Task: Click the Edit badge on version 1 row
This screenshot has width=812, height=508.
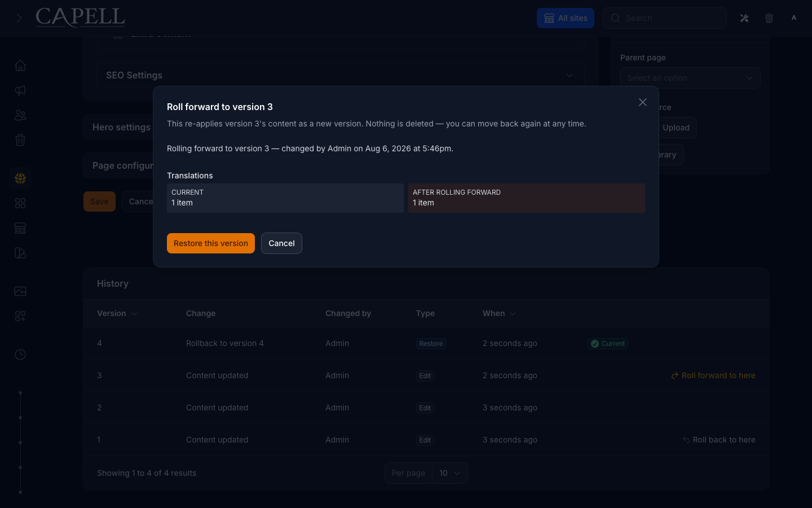Action: coord(425,440)
